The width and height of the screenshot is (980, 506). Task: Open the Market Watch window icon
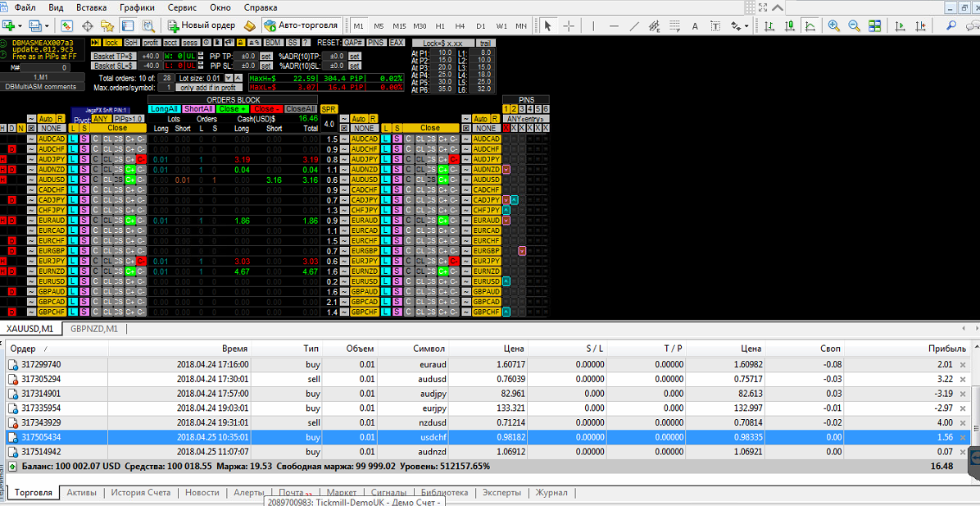tap(67, 25)
